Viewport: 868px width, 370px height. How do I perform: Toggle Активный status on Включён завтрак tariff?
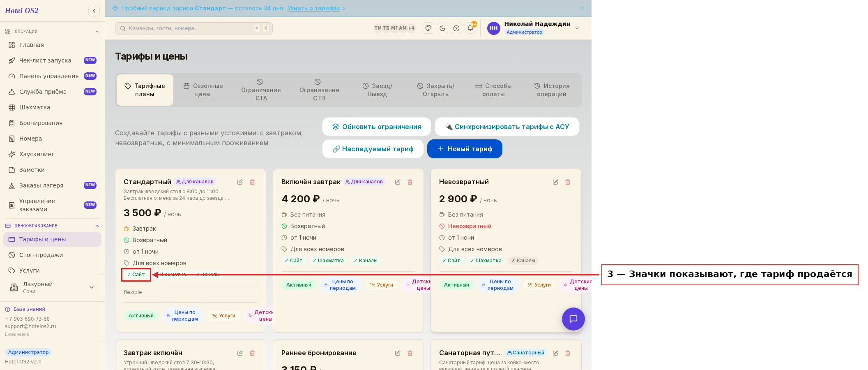(299, 285)
